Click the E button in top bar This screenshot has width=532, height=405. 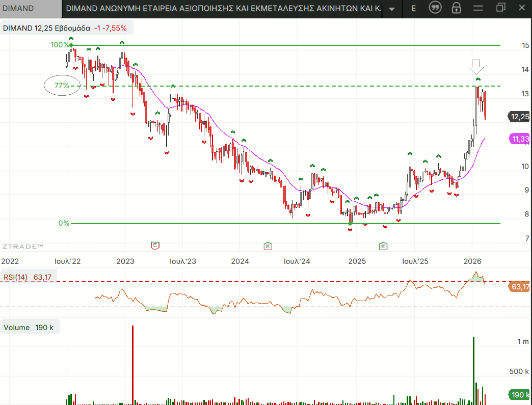[x=413, y=8]
